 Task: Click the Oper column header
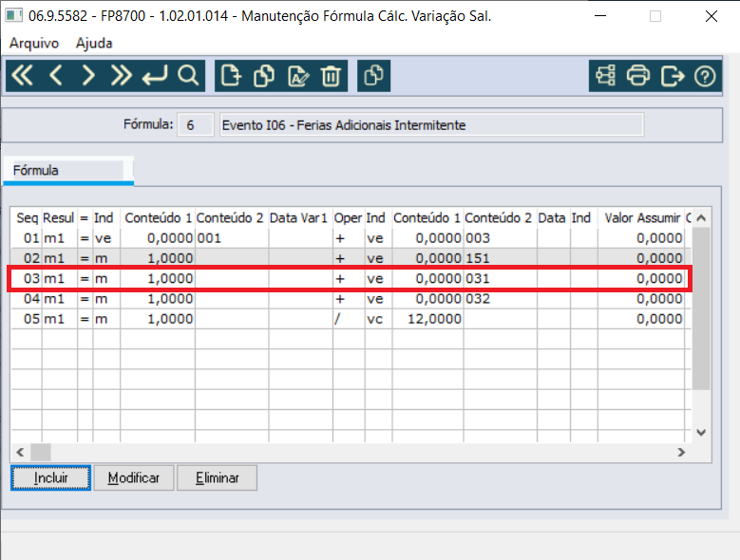pos(349,218)
